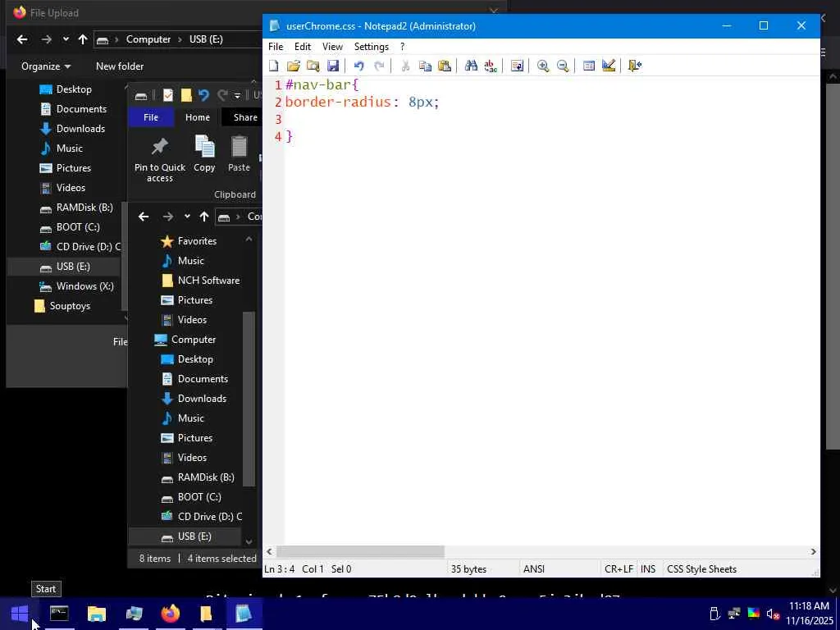Click the Notepad2 horizontal scrollbar thumb
The height and width of the screenshot is (630, 840).
[x=360, y=551]
